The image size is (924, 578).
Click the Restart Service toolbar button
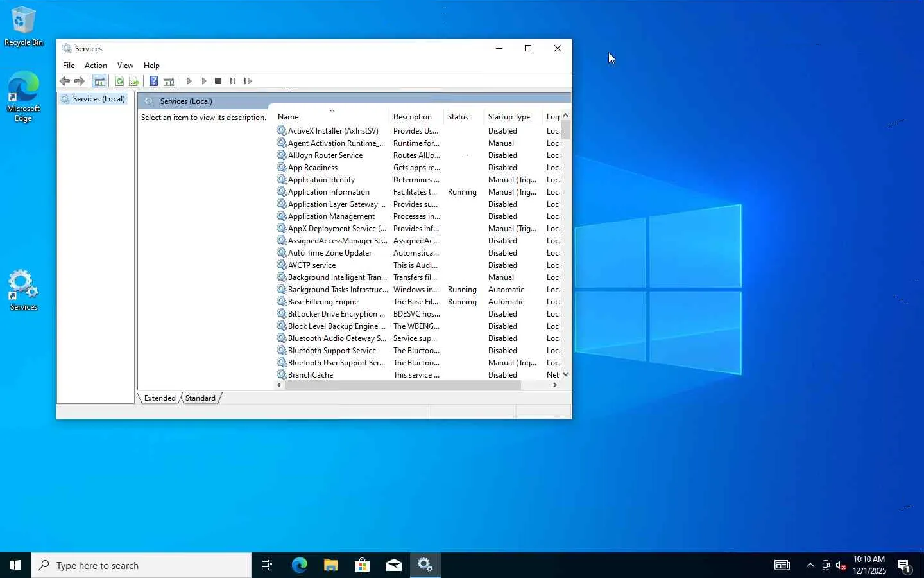point(248,81)
